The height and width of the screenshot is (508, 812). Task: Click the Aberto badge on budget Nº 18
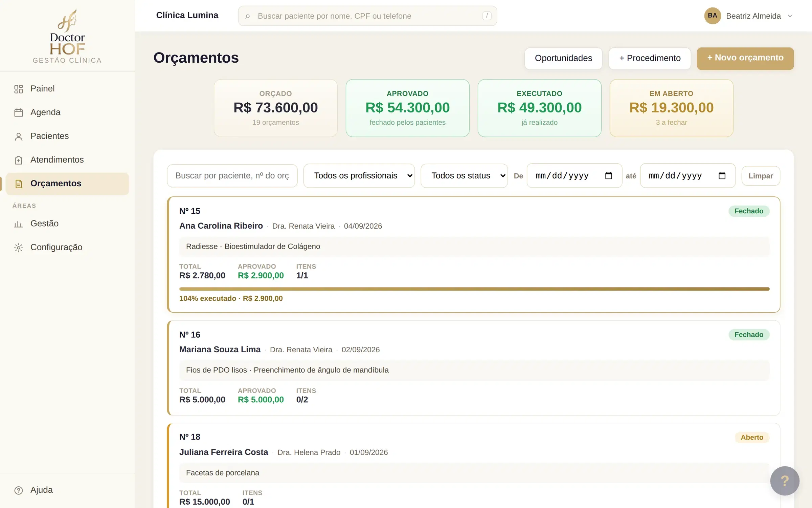752,437
